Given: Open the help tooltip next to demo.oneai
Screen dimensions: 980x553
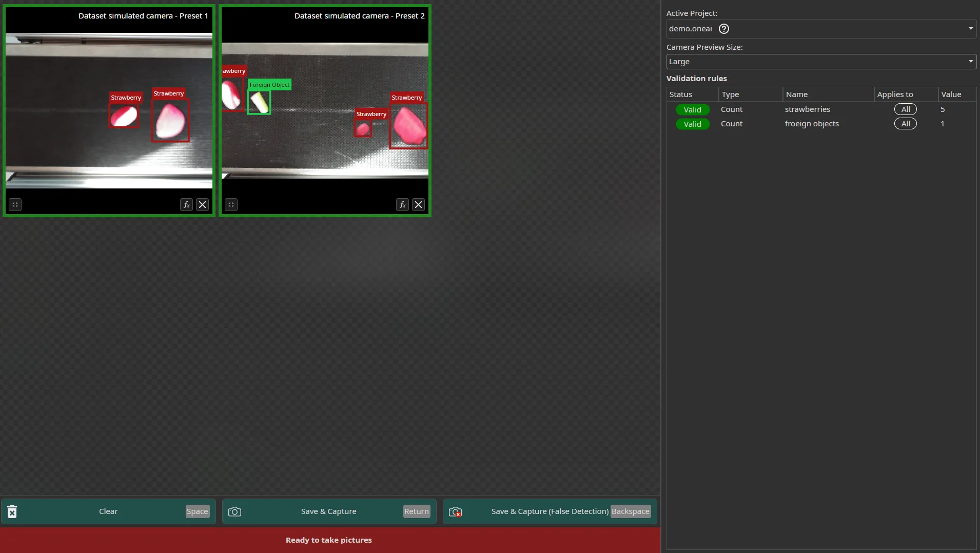Looking at the screenshot, I should 724,29.
